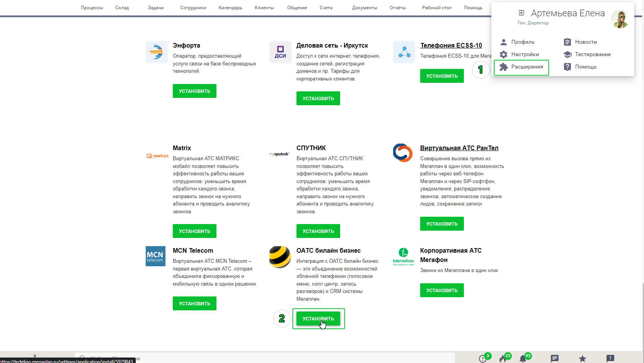Screen dimensions: 644x363
Task: Click the MCN telecom logo
Action: coord(155,256)
